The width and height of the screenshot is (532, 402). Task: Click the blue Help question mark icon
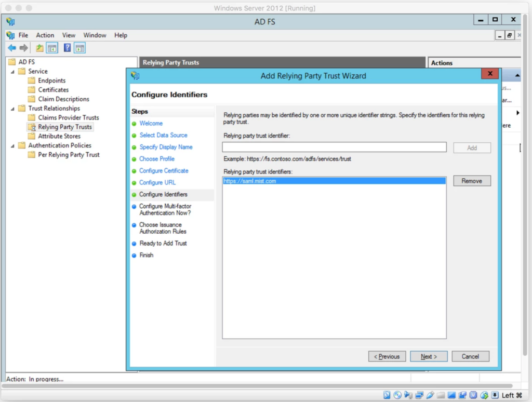(67, 48)
